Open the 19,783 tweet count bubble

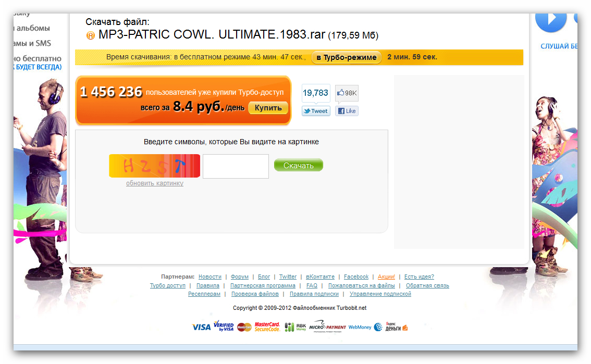(316, 93)
